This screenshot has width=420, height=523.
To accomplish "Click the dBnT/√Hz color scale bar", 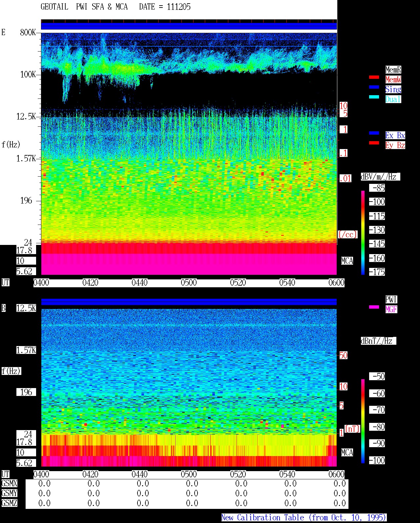I will pyautogui.click(x=363, y=421).
